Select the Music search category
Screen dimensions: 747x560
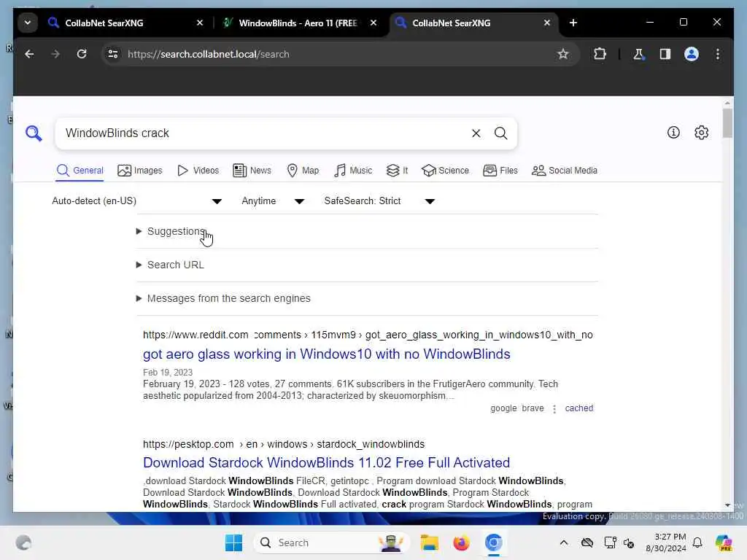(x=353, y=171)
